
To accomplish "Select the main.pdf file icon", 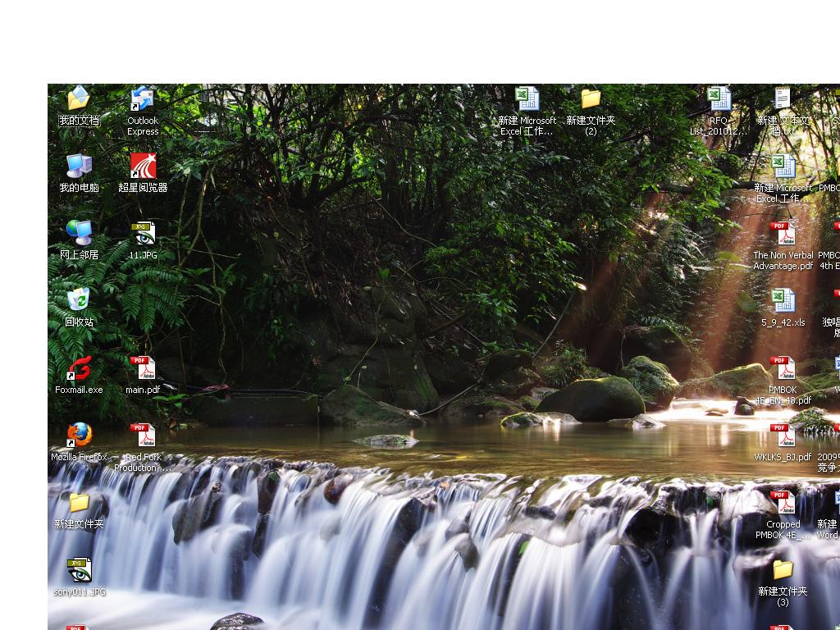I will point(143,368).
